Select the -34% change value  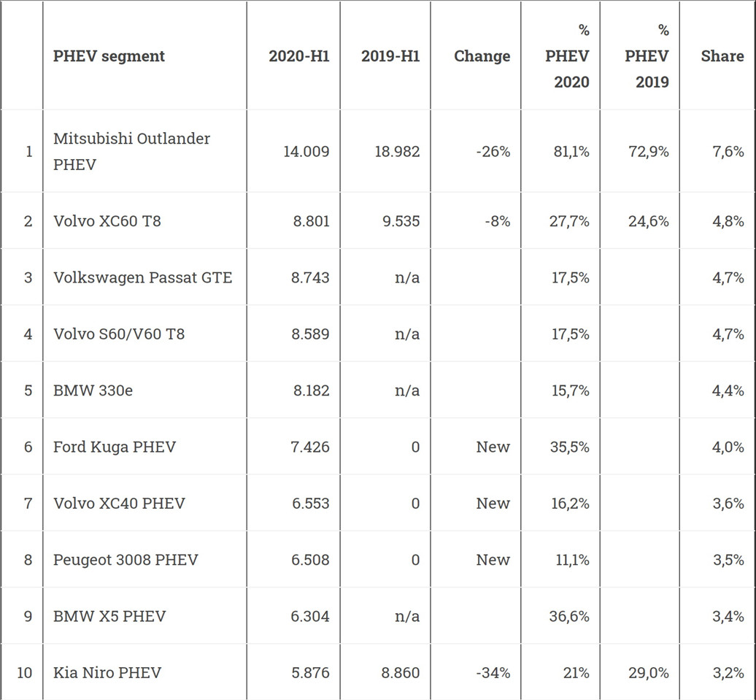pyautogui.click(x=493, y=672)
